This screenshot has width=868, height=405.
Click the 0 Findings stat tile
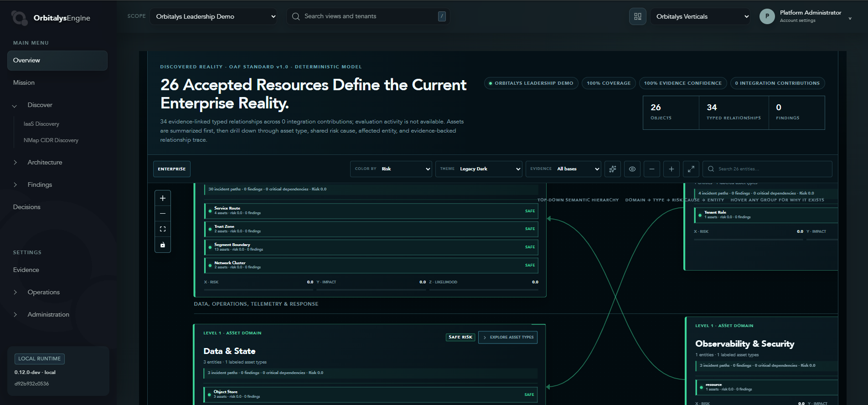797,113
